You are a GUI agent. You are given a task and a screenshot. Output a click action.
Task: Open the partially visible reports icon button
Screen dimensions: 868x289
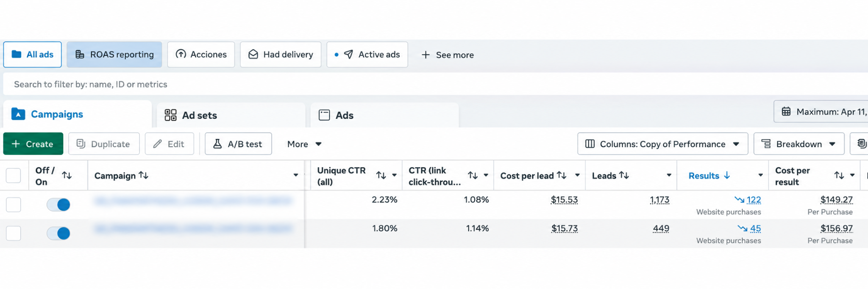(x=860, y=144)
